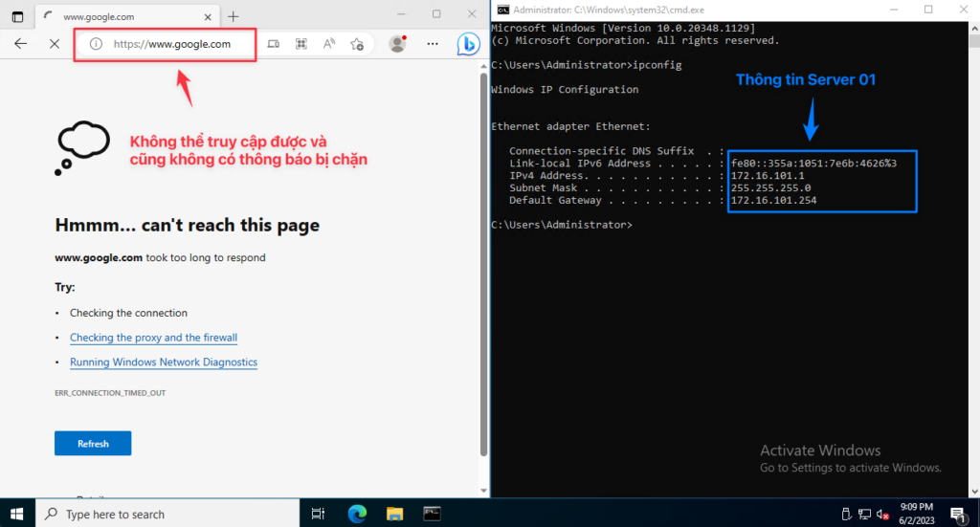Click the Link-local IPv6 address value
This screenshot has width=980, height=527.
pos(813,163)
